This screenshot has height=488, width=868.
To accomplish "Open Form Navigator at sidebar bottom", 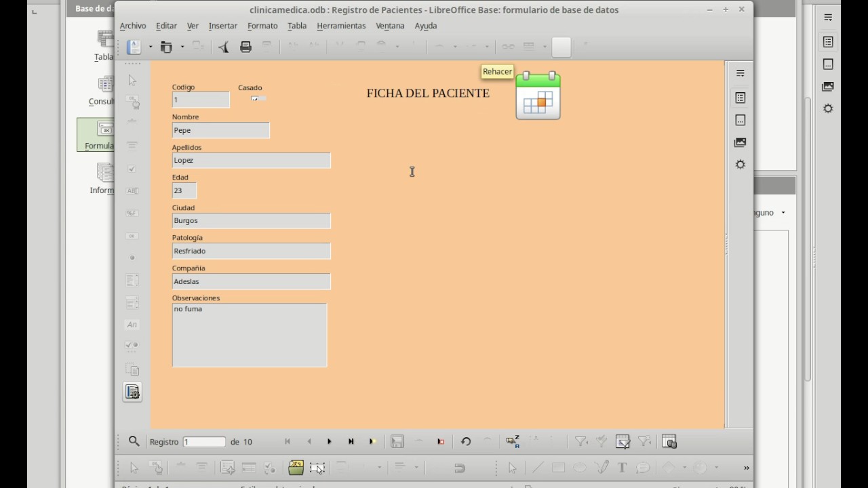I will tap(132, 392).
